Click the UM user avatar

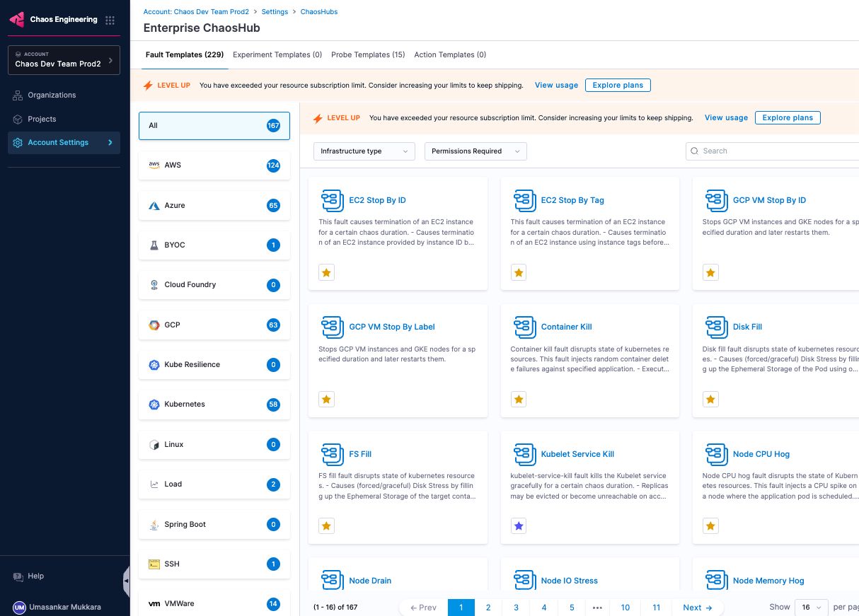tap(19, 608)
